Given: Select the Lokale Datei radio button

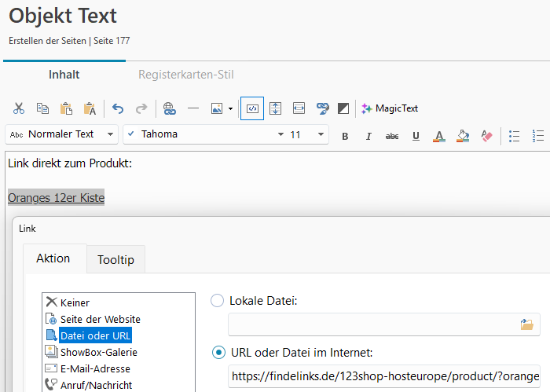Looking at the screenshot, I should coord(218,300).
